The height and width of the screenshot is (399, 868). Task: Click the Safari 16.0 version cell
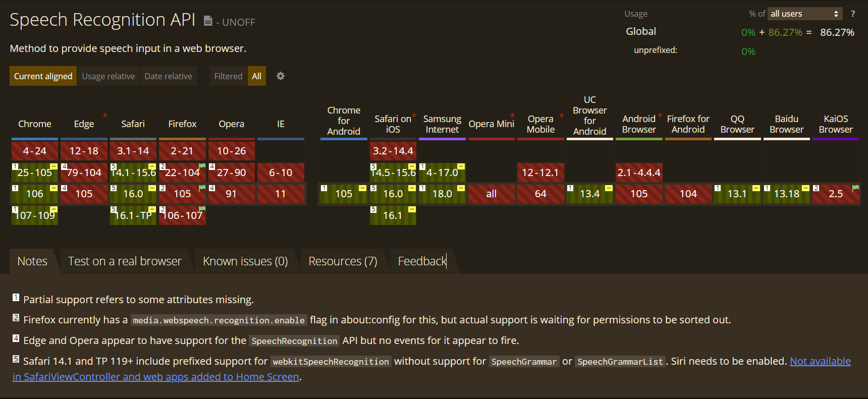pyautogui.click(x=133, y=194)
